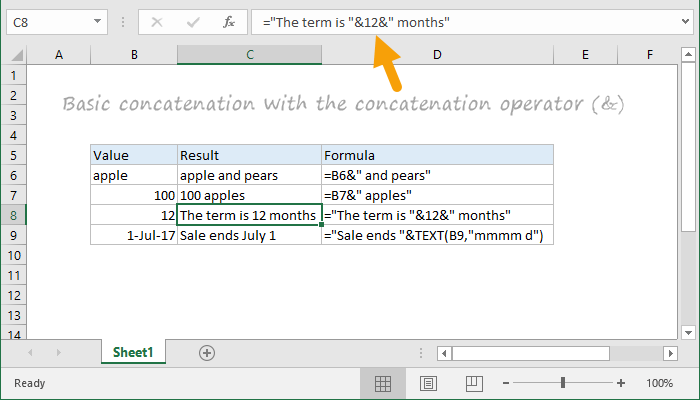Click the Select All corner triangle
The width and height of the screenshot is (700, 400).
(x=14, y=54)
